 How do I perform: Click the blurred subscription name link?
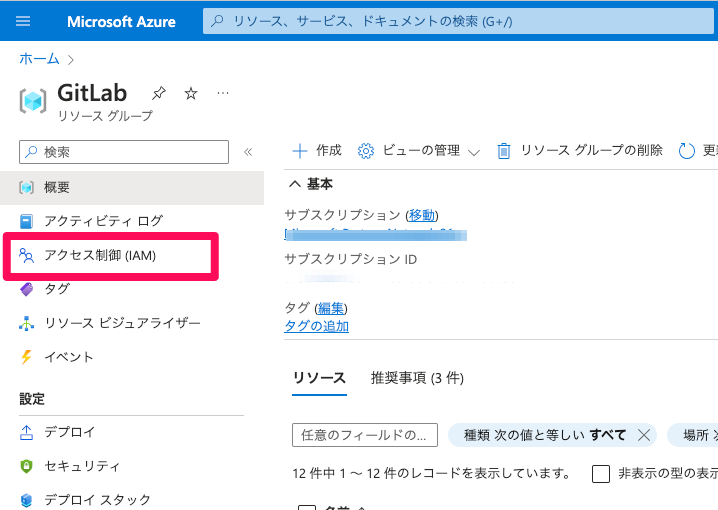pos(375,235)
